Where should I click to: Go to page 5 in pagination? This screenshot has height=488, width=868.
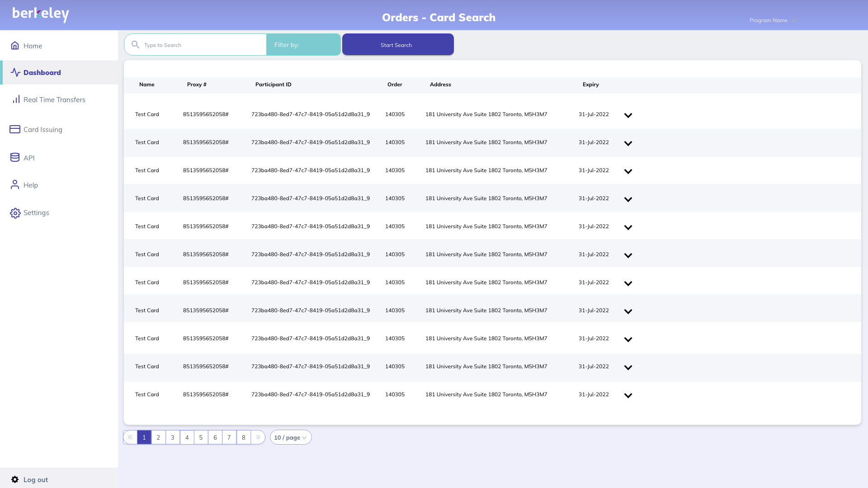tap(201, 437)
